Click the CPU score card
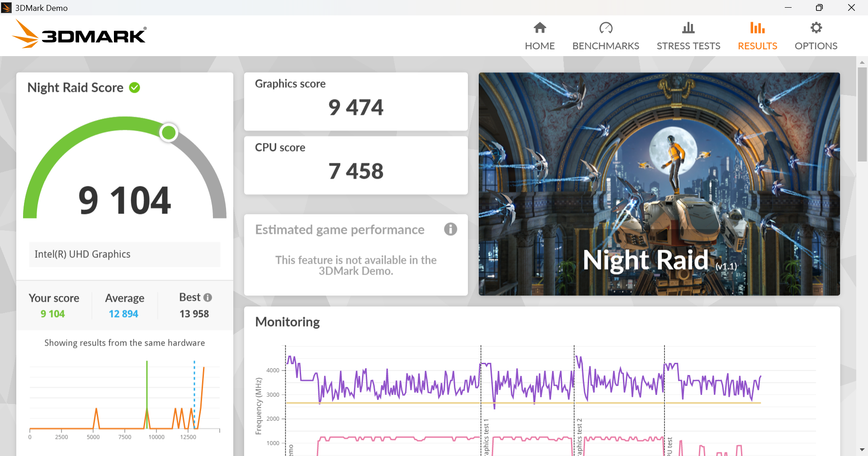Viewport: 868px width, 456px height. pos(356,166)
